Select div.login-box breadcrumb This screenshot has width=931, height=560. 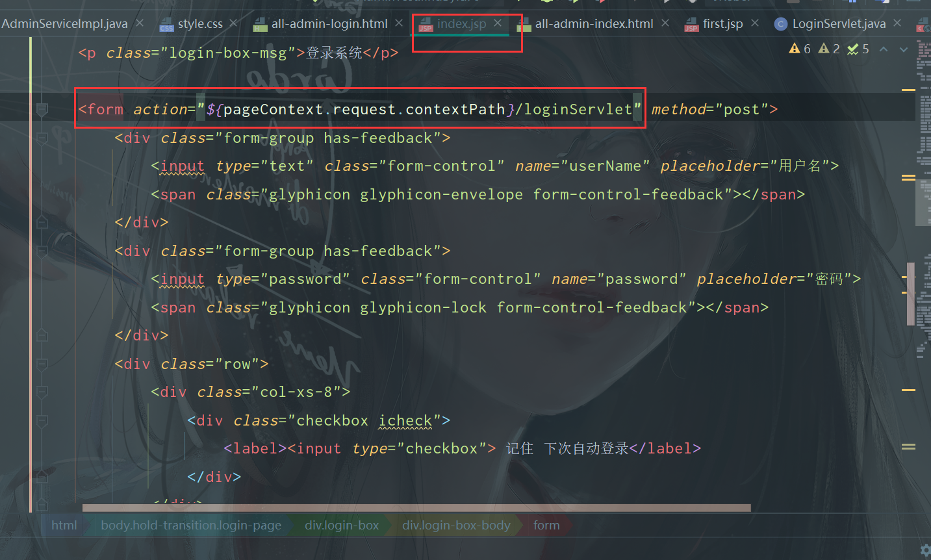tap(342, 526)
